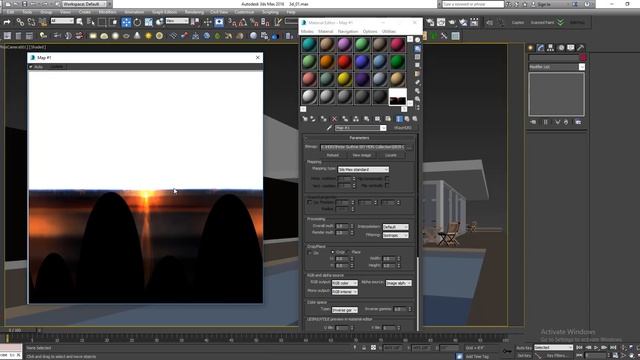Open the Interpolation dropdown showing Default
The height and width of the screenshot is (360, 640).
(x=395, y=227)
